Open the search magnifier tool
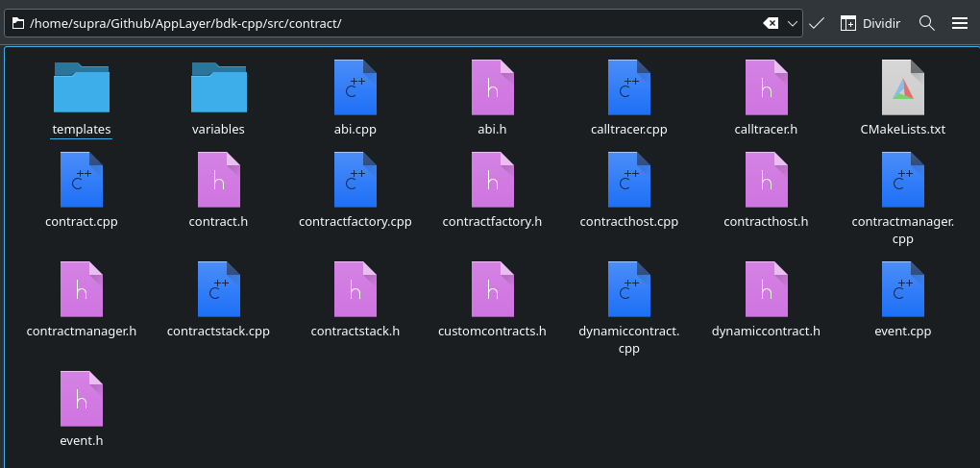 [927, 24]
